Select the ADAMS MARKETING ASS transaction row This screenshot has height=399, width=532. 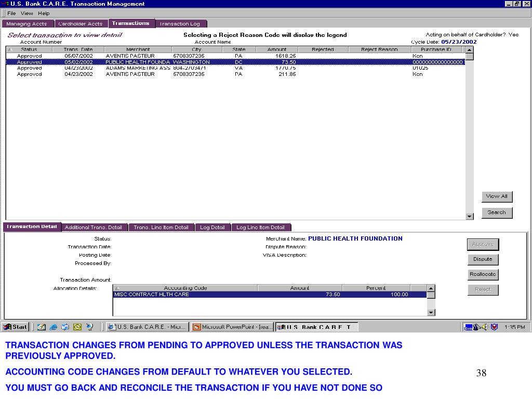click(x=235, y=68)
